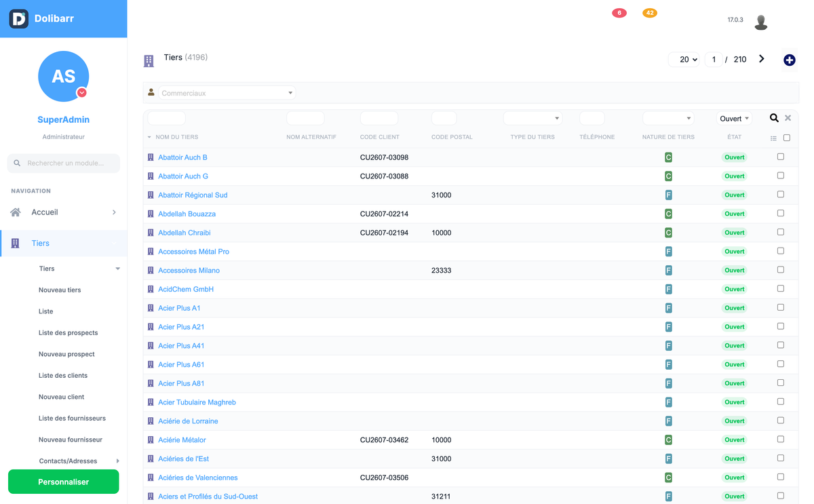814x504 pixels.
Task: Select checkbox for Abattoir Régional Sud row
Action: pyautogui.click(x=781, y=195)
